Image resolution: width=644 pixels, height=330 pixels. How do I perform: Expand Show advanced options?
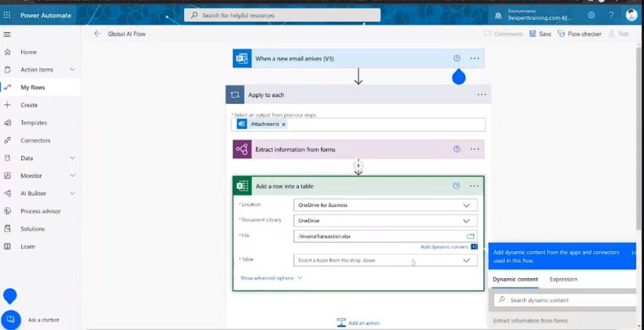coord(271,278)
